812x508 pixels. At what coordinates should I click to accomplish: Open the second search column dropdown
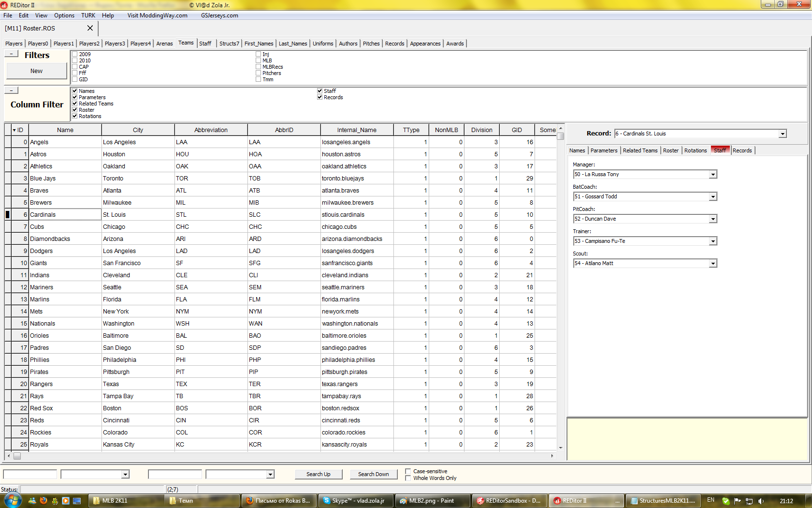click(270, 475)
